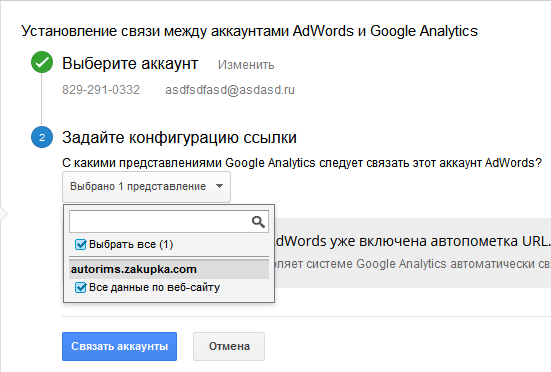Click the 'Выберите аккаунт' step heading
This screenshot has height=372, width=551.
tap(130, 64)
